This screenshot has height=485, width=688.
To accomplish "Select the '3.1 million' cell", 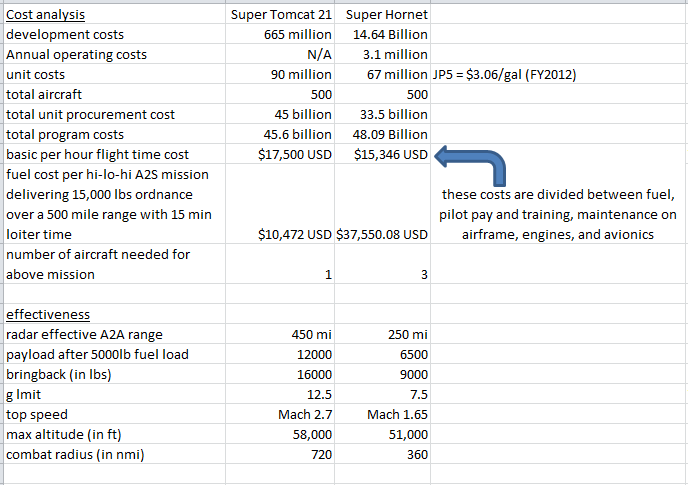I will coord(383,54).
